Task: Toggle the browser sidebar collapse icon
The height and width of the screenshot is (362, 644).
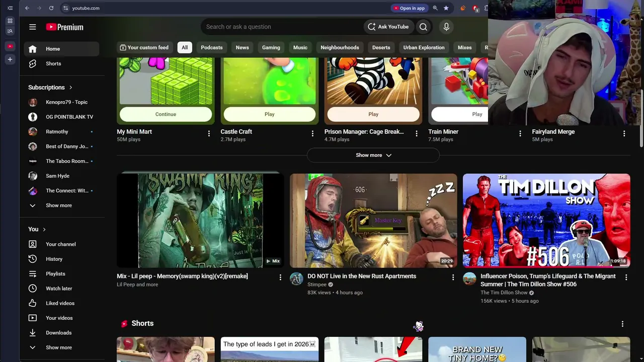Action: (x=10, y=8)
